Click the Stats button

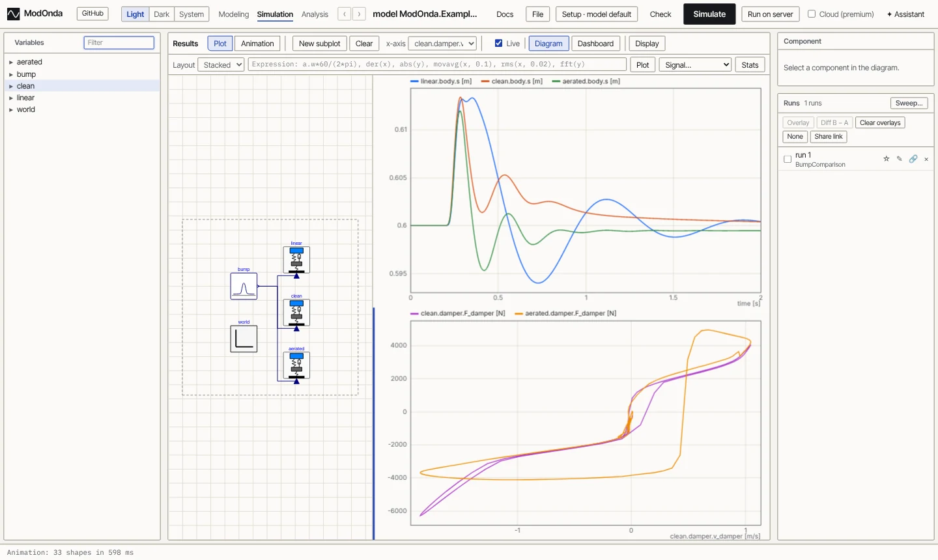(x=750, y=64)
